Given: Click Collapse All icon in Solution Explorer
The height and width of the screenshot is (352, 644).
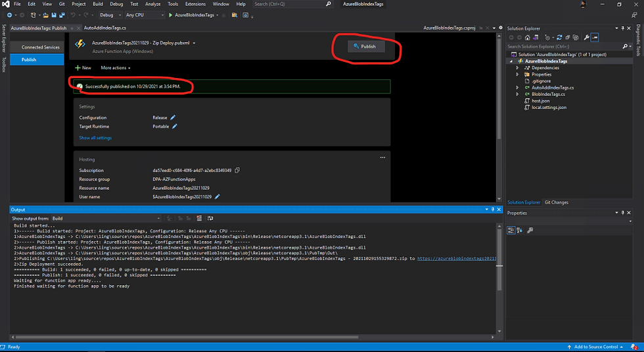Looking at the screenshot, I should pos(568,37).
